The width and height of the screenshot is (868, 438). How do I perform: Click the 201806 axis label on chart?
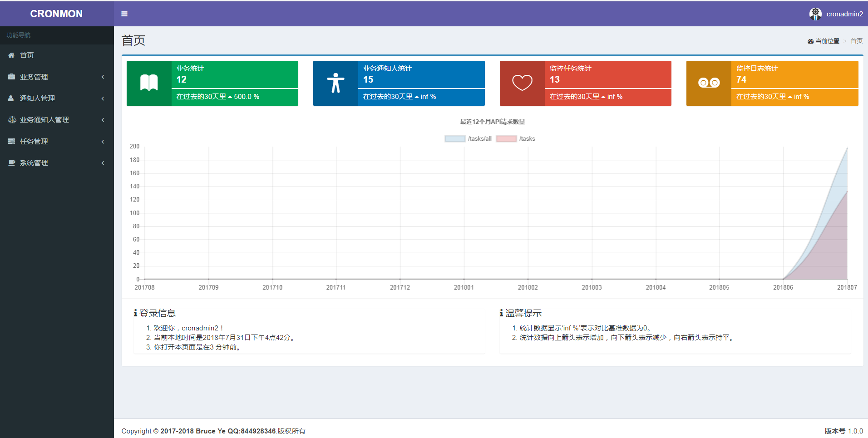(783, 287)
